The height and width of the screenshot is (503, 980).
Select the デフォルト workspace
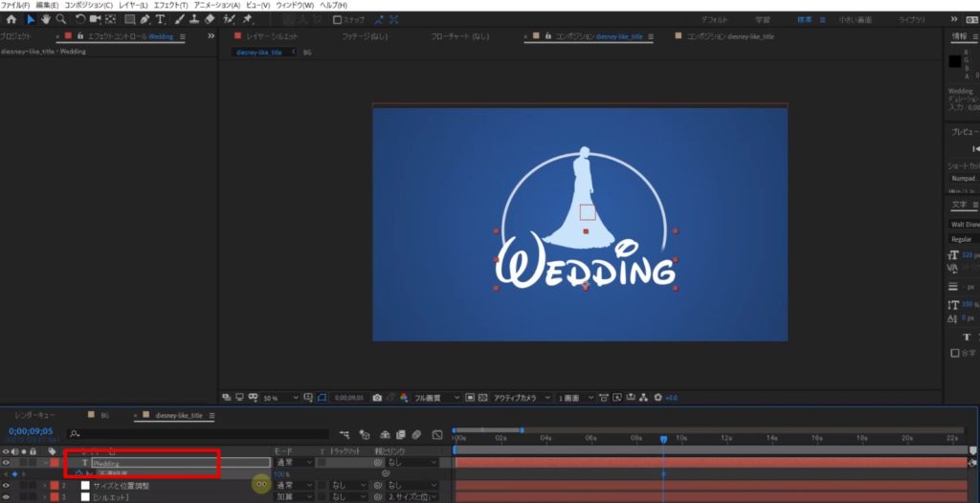[x=714, y=20]
